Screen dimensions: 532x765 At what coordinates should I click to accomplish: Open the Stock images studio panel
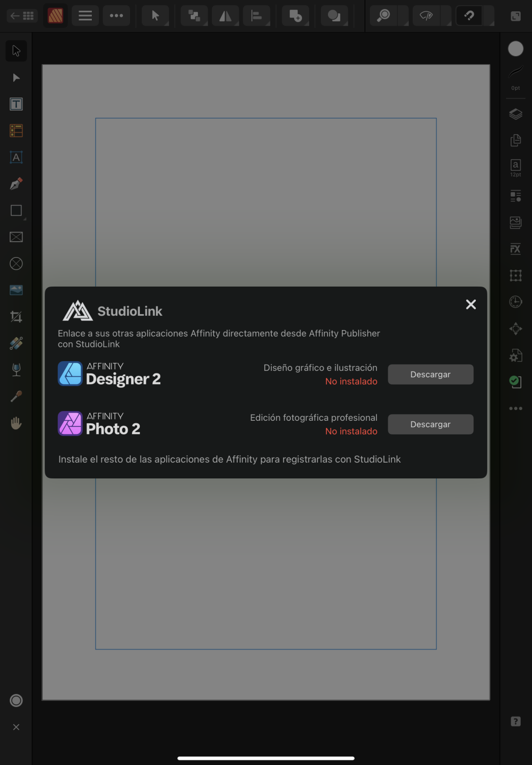(516, 222)
